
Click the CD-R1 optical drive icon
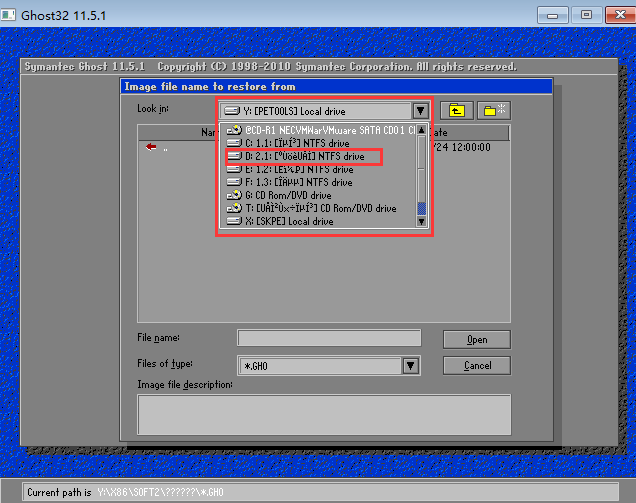(x=233, y=131)
